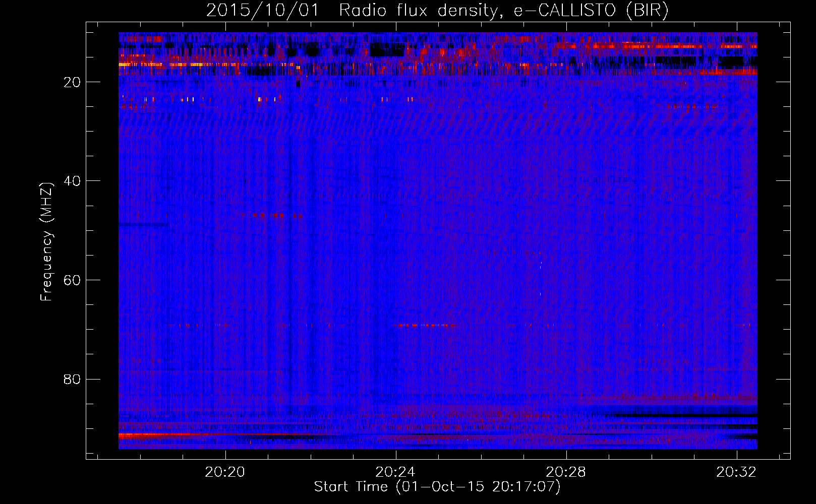Click the '40' frequency tick label
Image resolution: width=816 pixels, height=504 pixels.
click(x=72, y=181)
